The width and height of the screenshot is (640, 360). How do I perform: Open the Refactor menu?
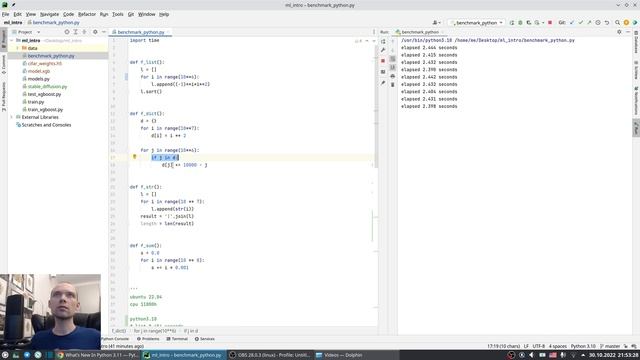[x=87, y=14]
